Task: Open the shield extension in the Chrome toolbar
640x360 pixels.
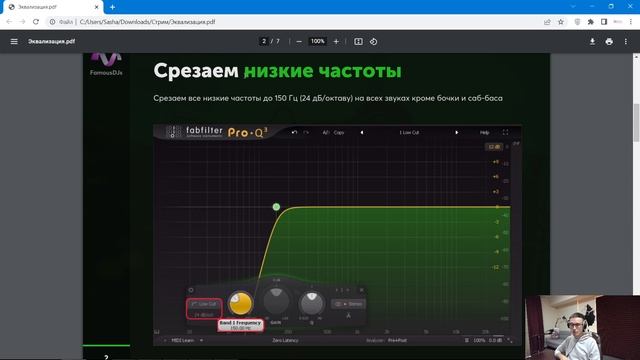Action: click(x=577, y=22)
